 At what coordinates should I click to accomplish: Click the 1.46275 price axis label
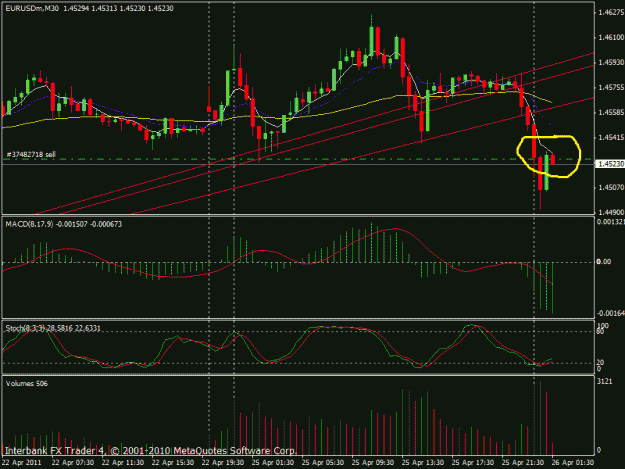tap(611, 13)
